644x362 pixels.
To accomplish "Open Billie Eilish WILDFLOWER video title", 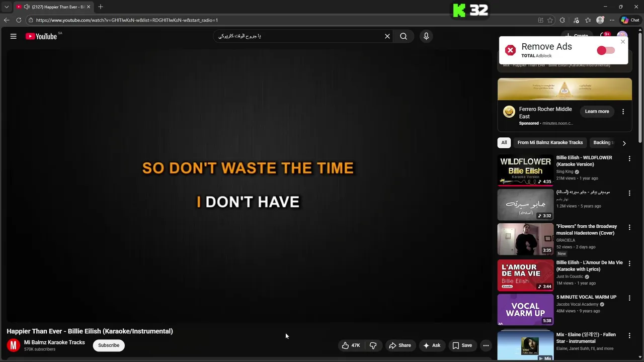I will [584, 161].
